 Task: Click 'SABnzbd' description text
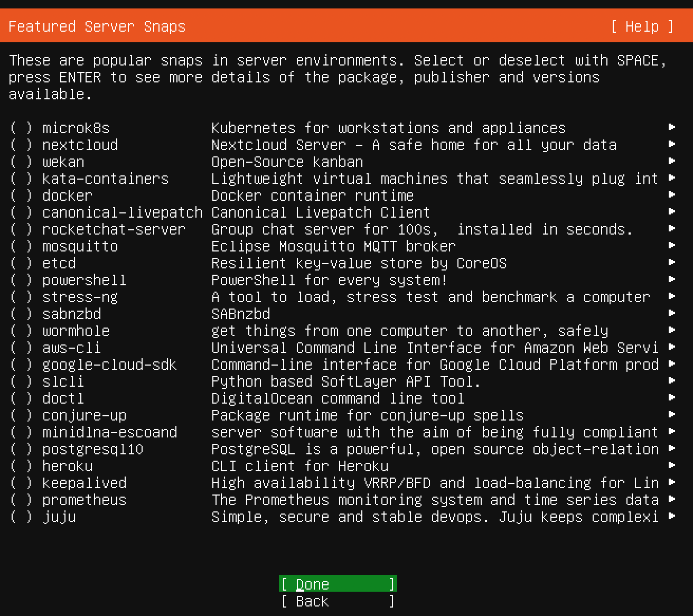coord(241,314)
